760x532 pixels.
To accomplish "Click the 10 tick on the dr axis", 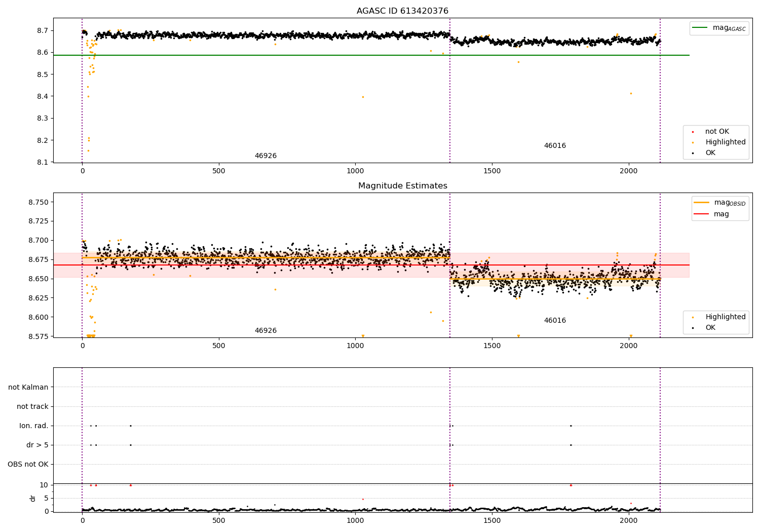I will pos(44,485).
